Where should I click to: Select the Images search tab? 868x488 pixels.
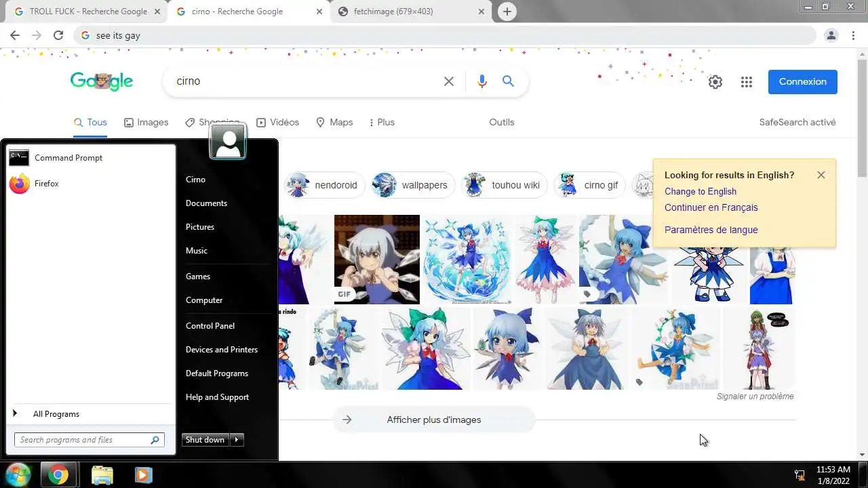tap(146, 123)
